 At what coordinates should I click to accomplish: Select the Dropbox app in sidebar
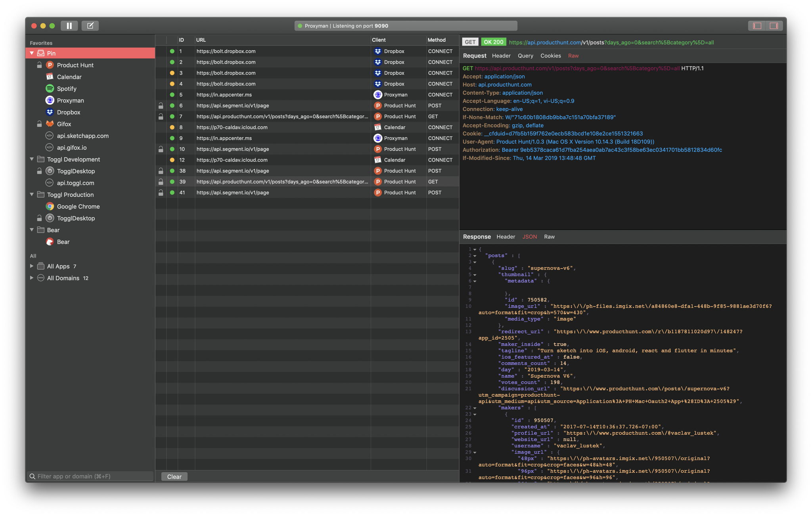pos(68,112)
